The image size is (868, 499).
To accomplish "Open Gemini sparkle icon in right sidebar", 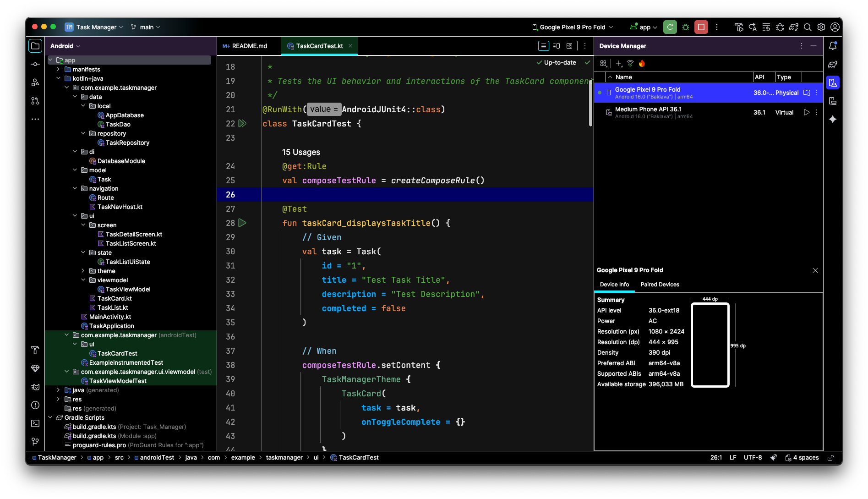I will (x=833, y=119).
